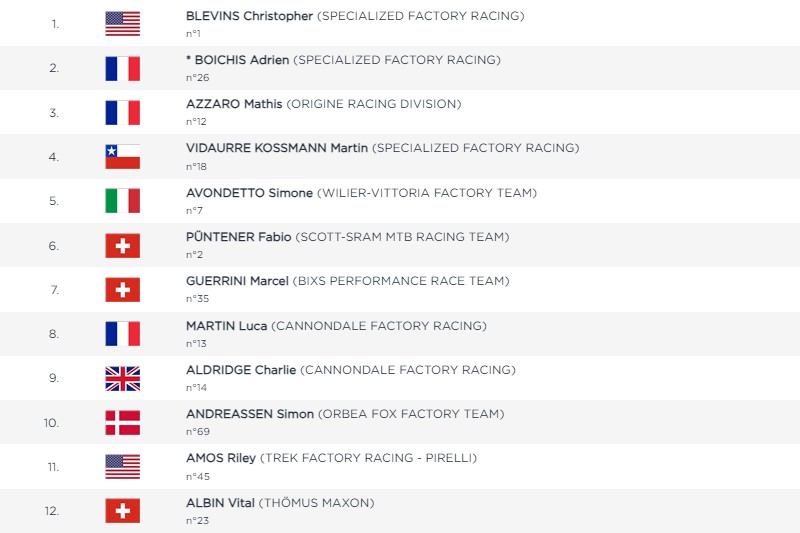
Task: Click the Danish flag for Andreassen Simon
Action: pos(122,422)
